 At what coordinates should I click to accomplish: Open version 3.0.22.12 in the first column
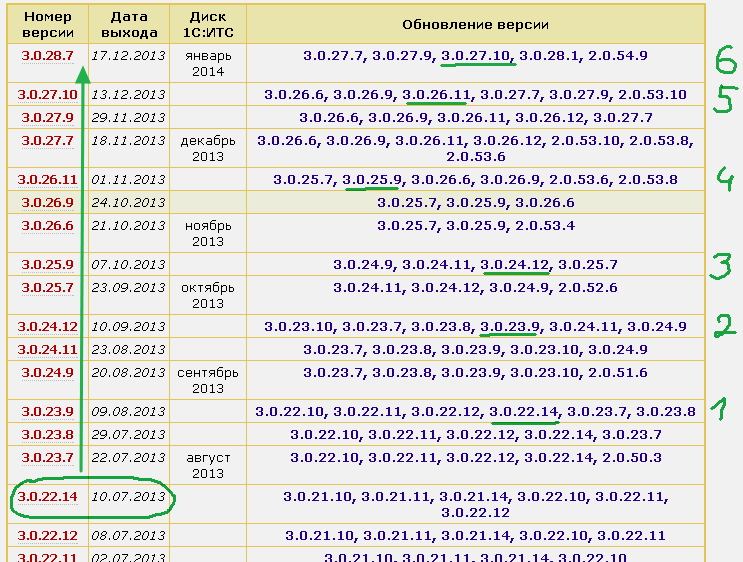click(47, 536)
